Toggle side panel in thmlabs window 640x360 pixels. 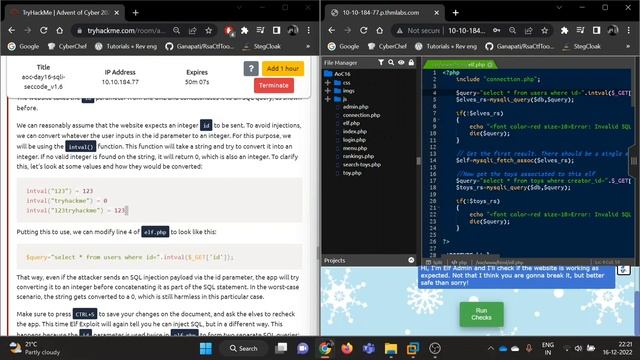596,31
